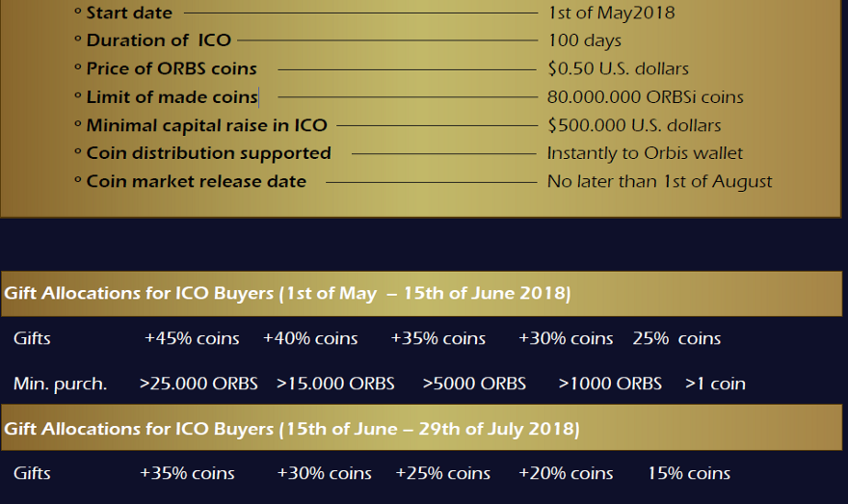Screen dimensions: 848x504
Task: Click the '+45% coins' gift cell
Action: (x=192, y=338)
